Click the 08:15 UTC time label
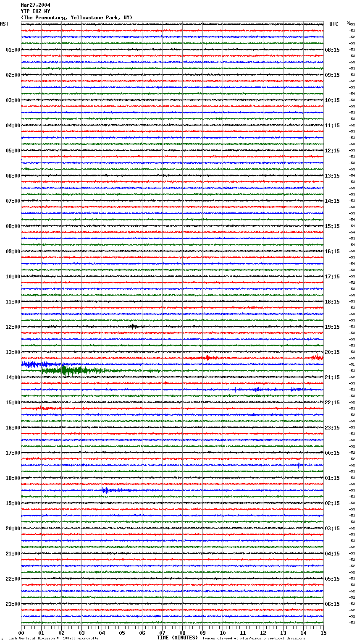357x644 pixels. (332, 50)
